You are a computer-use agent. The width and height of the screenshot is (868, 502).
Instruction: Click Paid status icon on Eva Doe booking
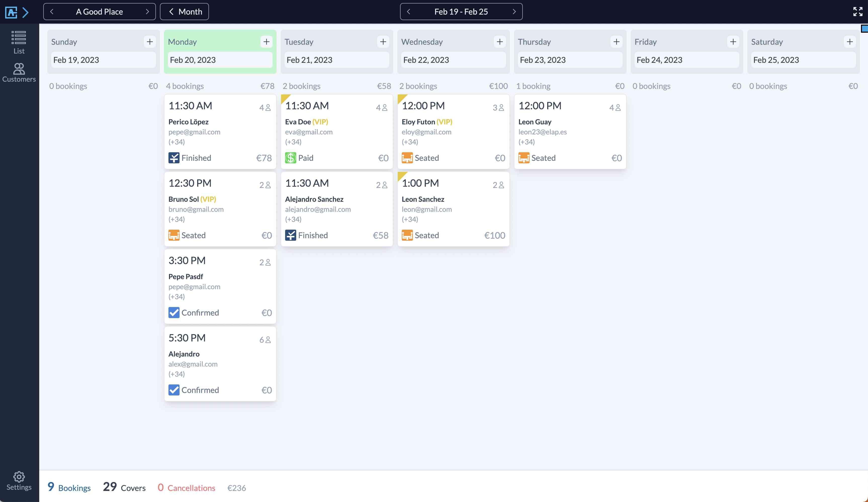click(x=290, y=158)
